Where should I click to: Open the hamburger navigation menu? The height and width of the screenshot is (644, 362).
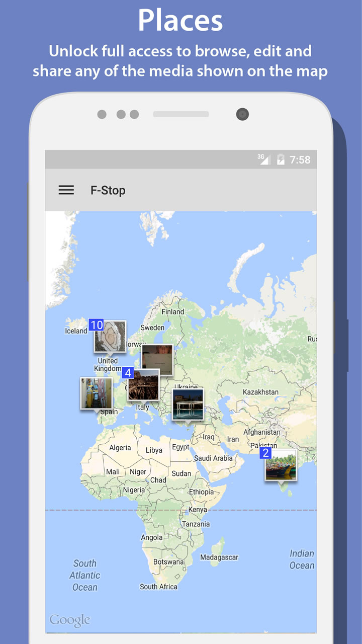[66, 190]
